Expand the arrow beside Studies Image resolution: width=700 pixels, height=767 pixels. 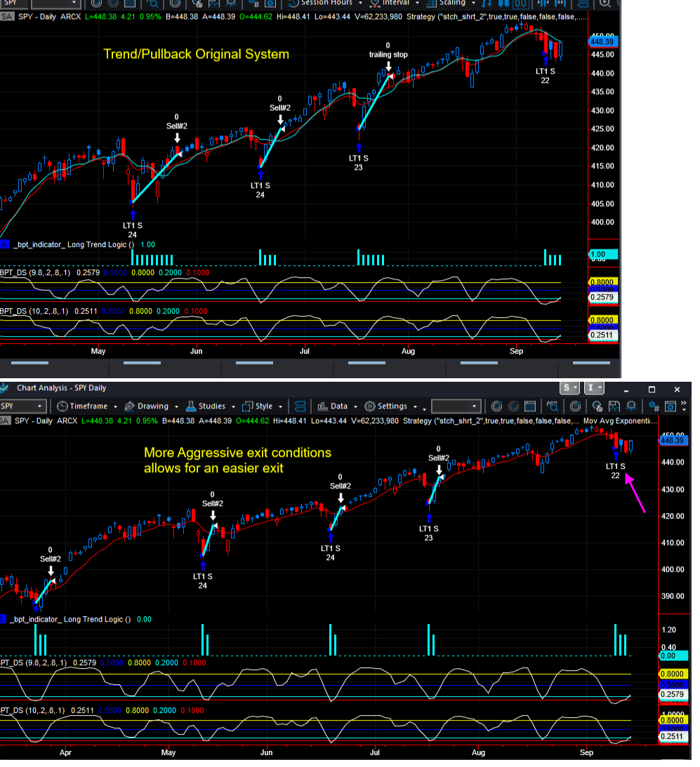[x=233, y=406]
